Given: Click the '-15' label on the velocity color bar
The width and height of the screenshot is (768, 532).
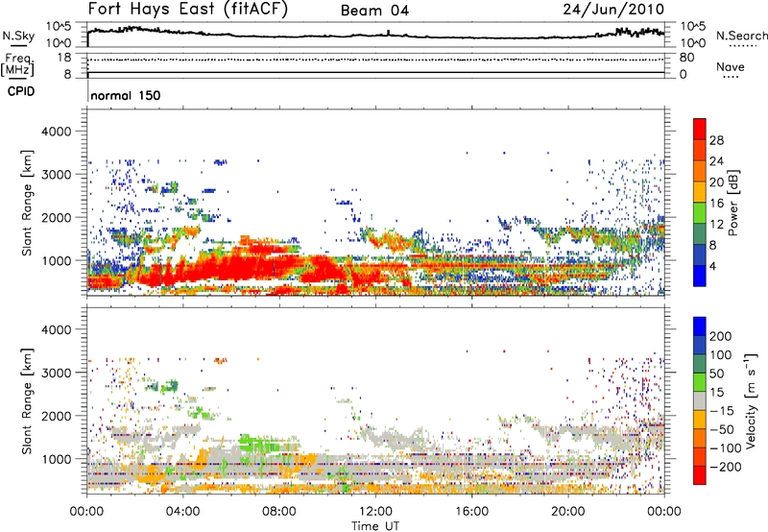Looking at the screenshot, I should click(722, 410).
